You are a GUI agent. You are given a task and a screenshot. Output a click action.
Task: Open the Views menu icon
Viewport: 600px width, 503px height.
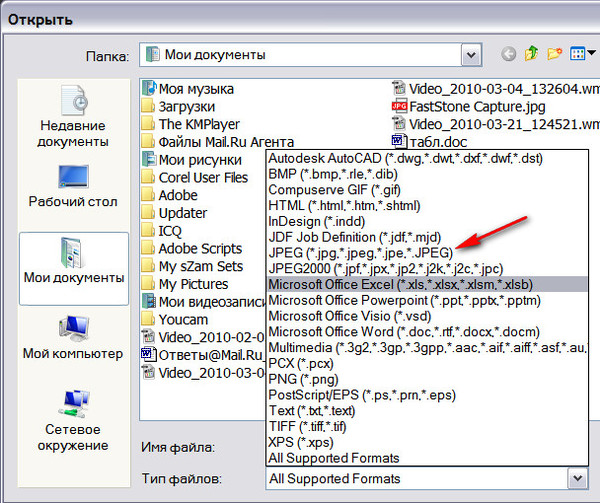[577, 54]
